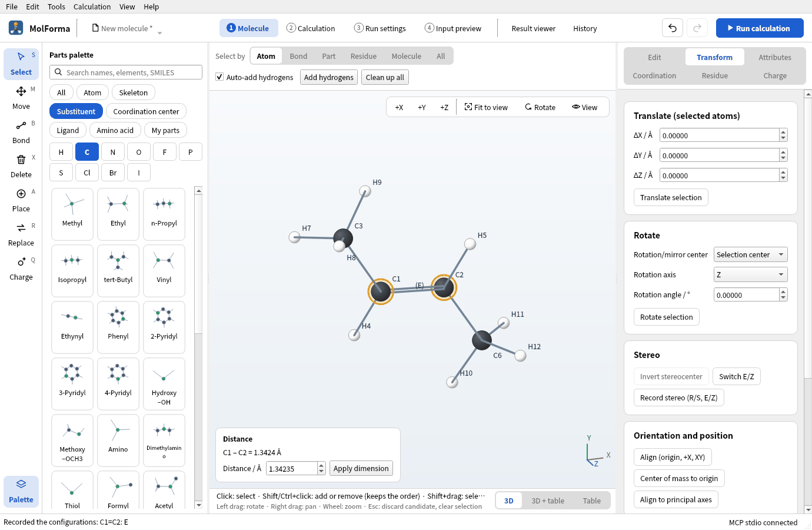Viewport: 812px width, 530px height.
Task: Increase Distance value with up stepper
Action: pyautogui.click(x=321, y=465)
